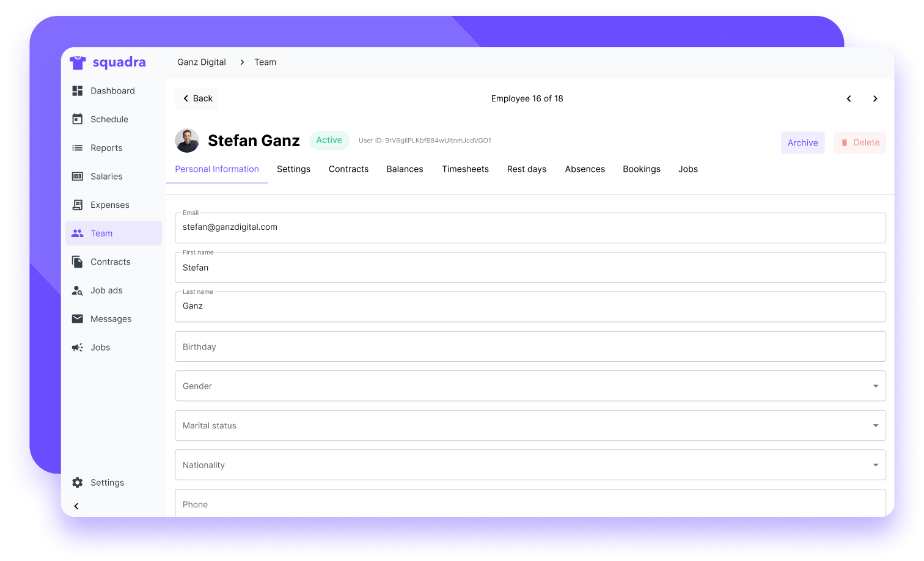
Task: Click the Messages envelope icon
Action: pos(78,319)
